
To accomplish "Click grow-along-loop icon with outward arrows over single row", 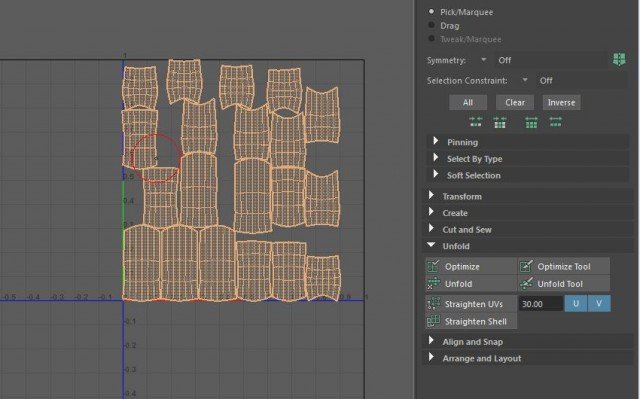I will pyautogui.click(x=556, y=122).
